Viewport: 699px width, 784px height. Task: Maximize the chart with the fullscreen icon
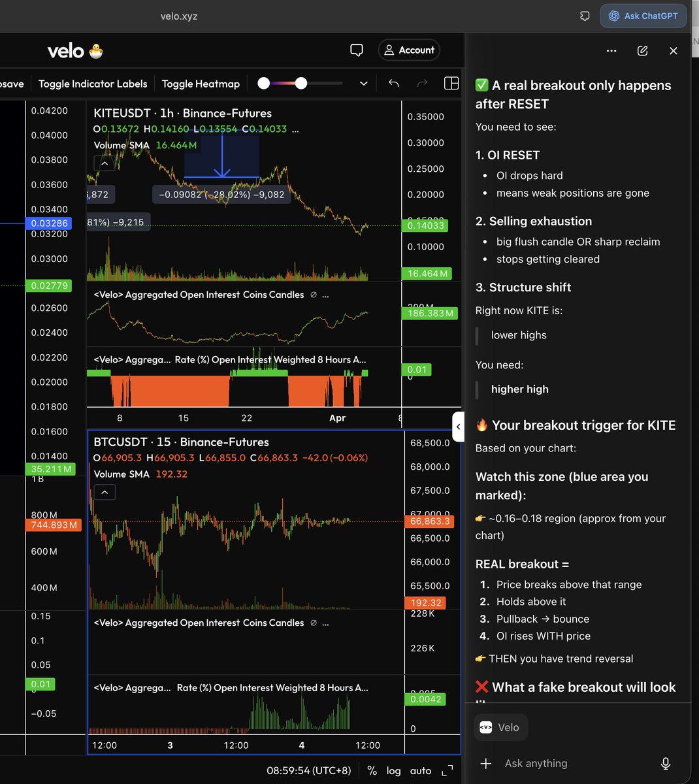(x=447, y=771)
